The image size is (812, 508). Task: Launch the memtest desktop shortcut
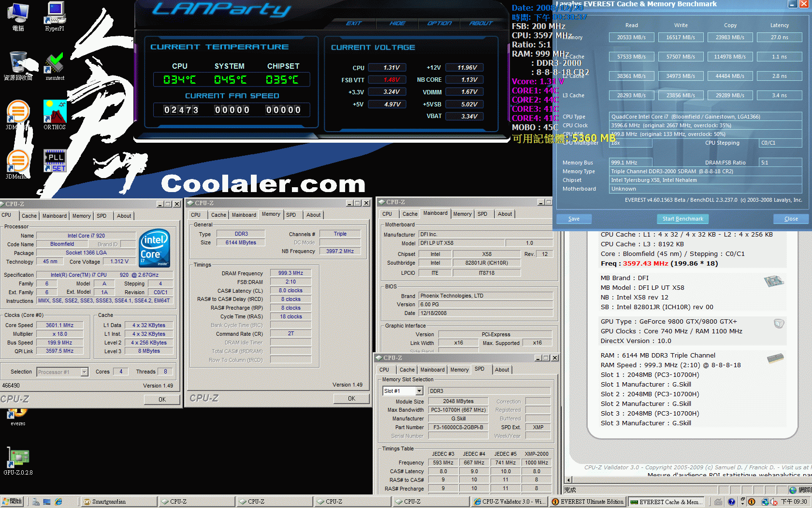tap(55, 66)
